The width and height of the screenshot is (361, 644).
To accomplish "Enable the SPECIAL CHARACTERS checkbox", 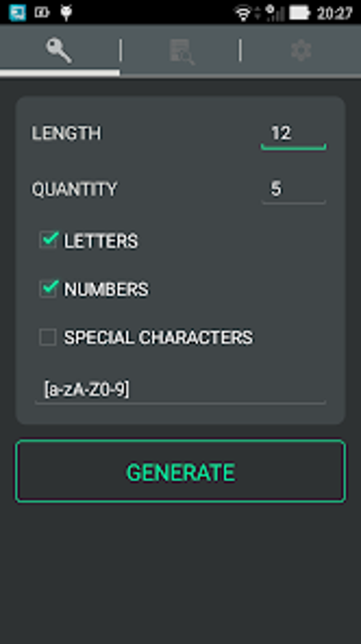I will point(48,337).
